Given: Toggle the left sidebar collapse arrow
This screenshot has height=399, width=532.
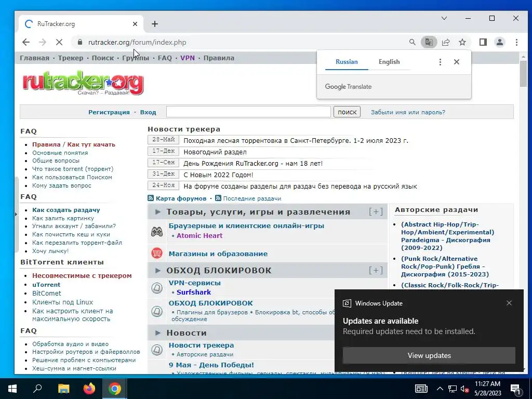Looking at the screenshot, I should pos(16,215).
